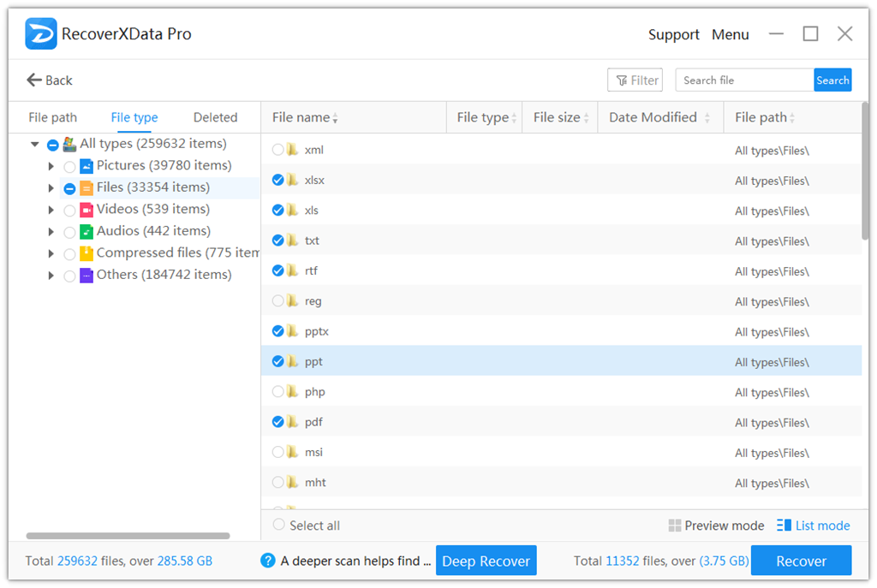The width and height of the screenshot is (877, 588).
Task: Expand the Others category node
Action: [51, 274]
